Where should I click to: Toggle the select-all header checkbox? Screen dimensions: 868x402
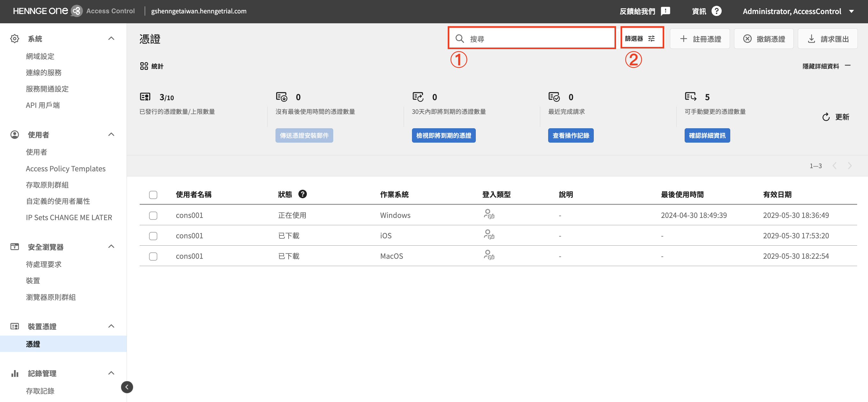[x=153, y=195]
